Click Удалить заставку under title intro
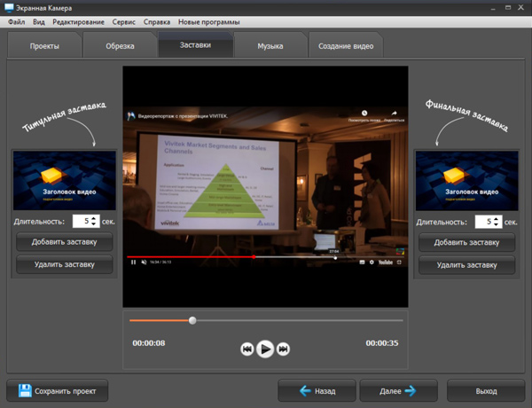Screen dimensions: 532x408 click(65, 264)
